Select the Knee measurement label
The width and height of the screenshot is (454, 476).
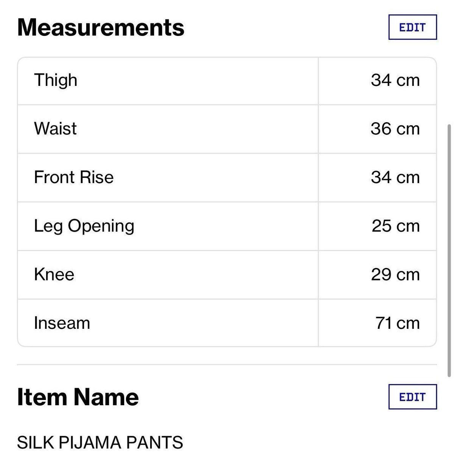coord(54,274)
